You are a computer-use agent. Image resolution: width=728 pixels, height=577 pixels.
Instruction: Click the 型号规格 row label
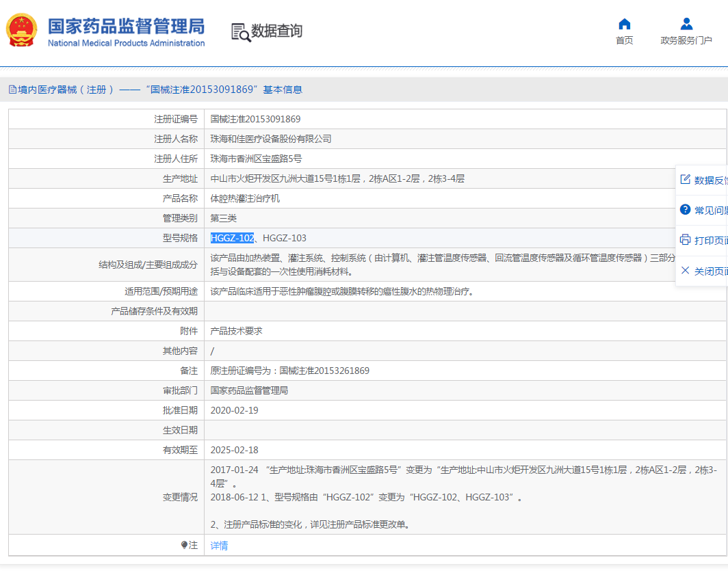coord(180,238)
